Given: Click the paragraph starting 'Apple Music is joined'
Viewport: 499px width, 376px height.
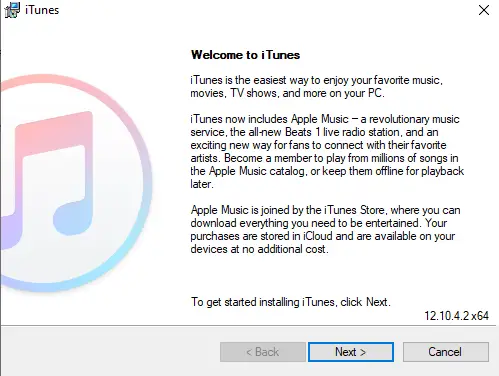Looking at the screenshot, I should pyautogui.click(x=325, y=230).
